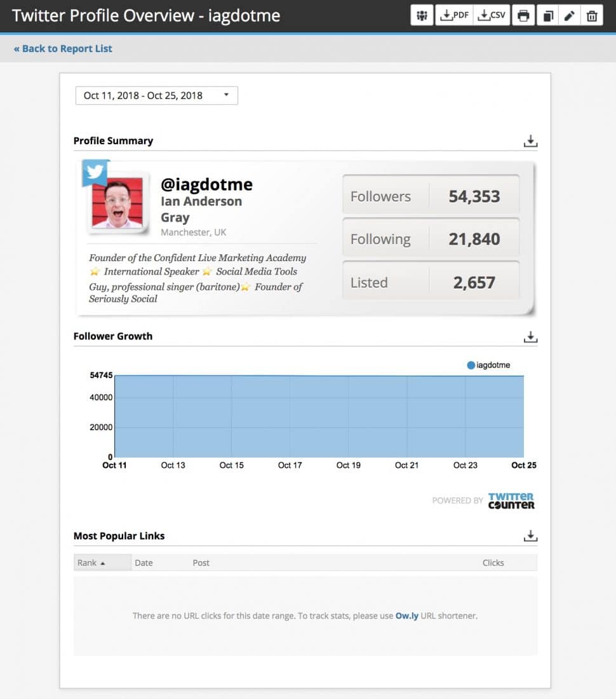This screenshot has height=699, width=616.
Task: Click the Oct 17 label on chart axis
Action: pos(290,465)
